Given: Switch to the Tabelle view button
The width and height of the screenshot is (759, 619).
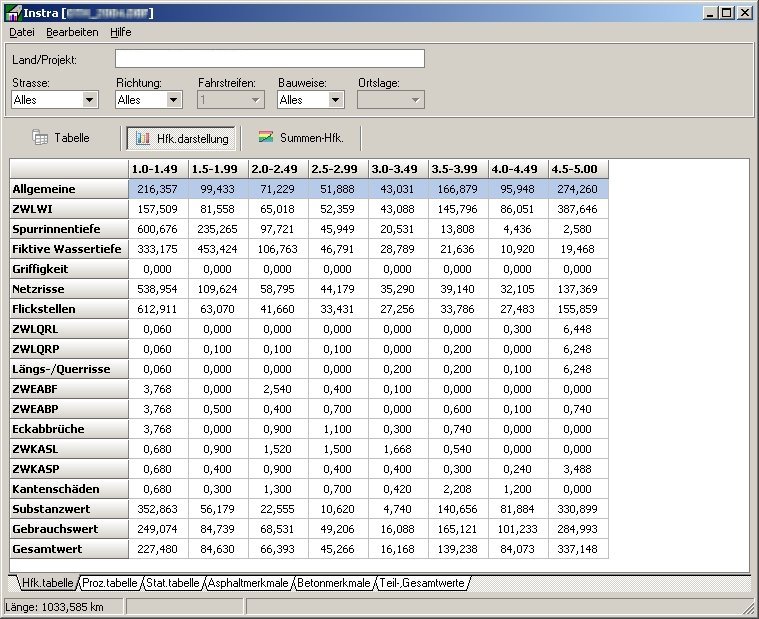Looking at the screenshot, I should [x=61, y=138].
